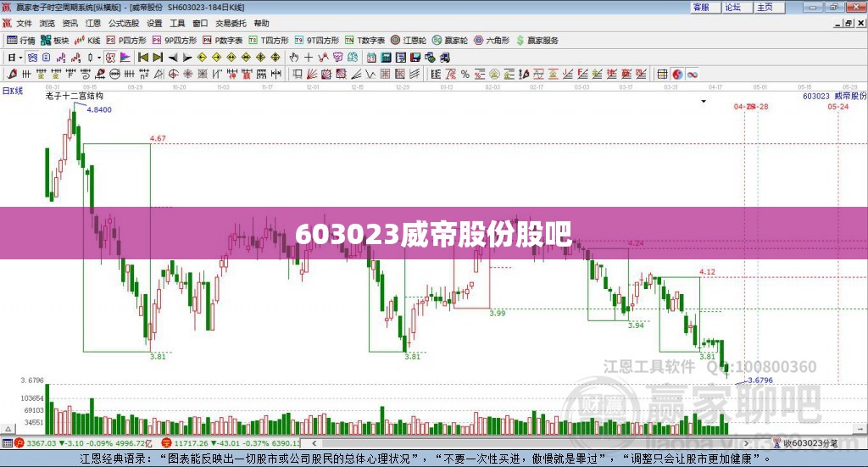
Task: Select the red pencil drawing tool
Action: (12, 74)
